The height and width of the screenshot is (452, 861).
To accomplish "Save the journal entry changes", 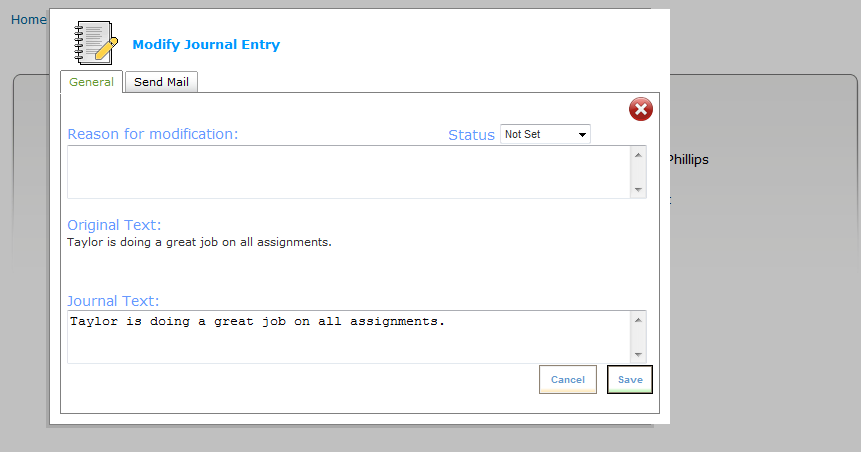I will tap(630, 380).
